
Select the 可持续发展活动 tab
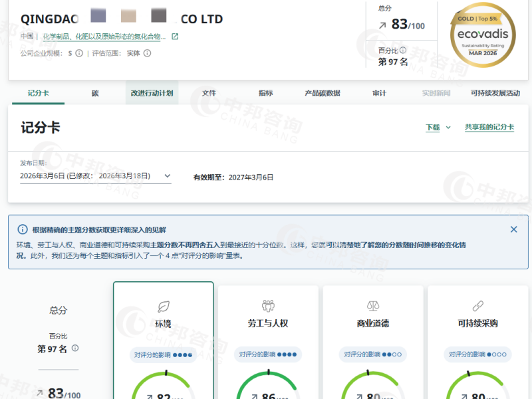pos(495,93)
